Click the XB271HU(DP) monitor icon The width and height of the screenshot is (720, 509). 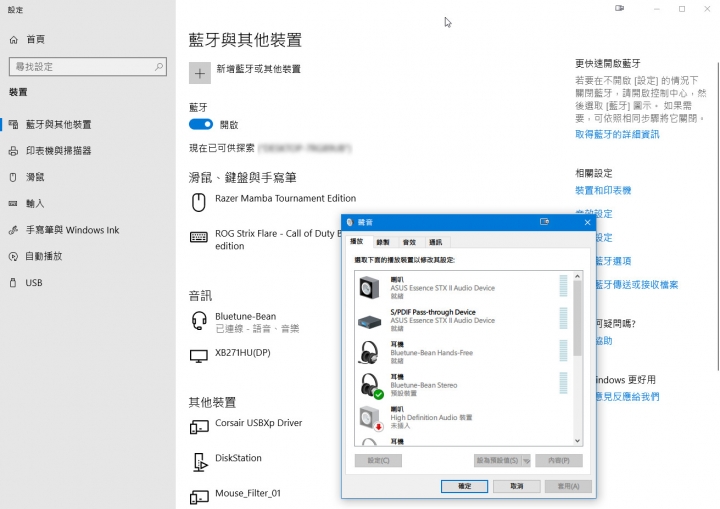coord(199,356)
